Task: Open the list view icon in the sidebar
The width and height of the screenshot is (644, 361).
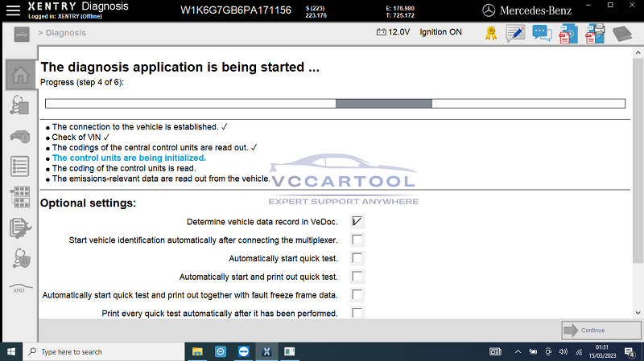Action: tap(20, 166)
